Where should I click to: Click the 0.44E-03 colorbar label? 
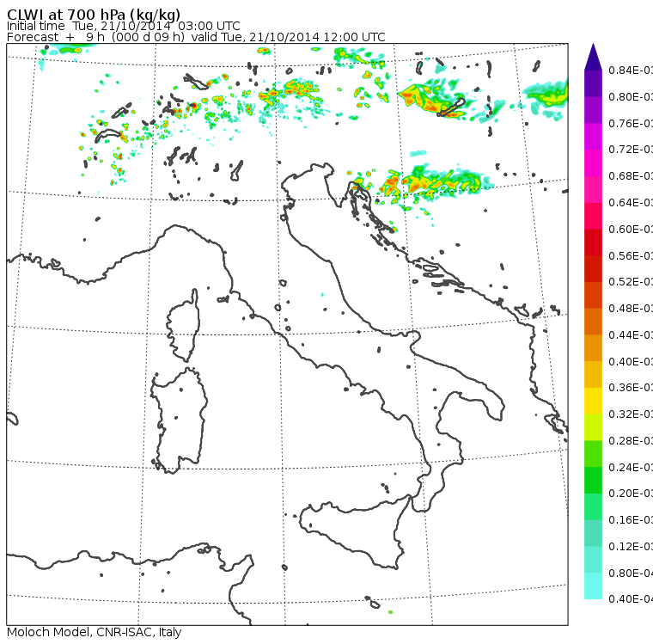630,335
